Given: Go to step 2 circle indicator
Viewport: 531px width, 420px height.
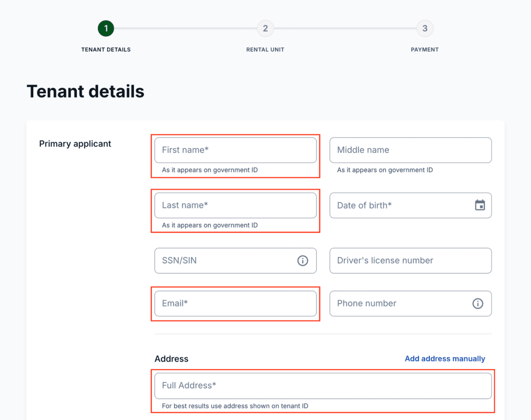Looking at the screenshot, I should (x=265, y=29).
